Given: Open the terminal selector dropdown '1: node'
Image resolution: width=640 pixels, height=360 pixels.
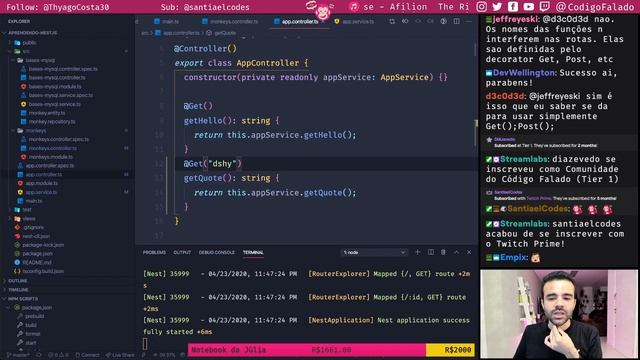Looking at the screenshot, I should click(374, 252).
